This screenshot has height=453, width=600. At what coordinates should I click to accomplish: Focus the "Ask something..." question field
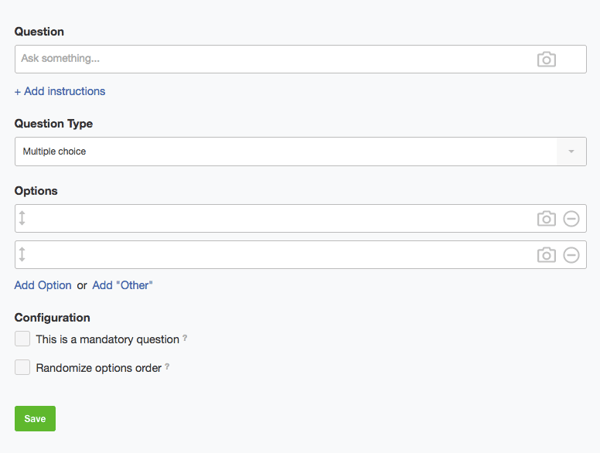click(270, 59)
